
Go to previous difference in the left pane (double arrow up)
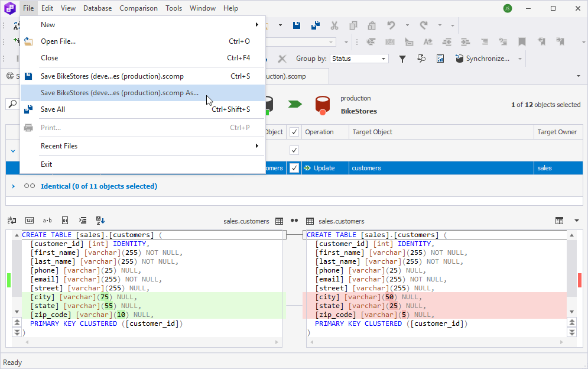(x=17, y=322)
